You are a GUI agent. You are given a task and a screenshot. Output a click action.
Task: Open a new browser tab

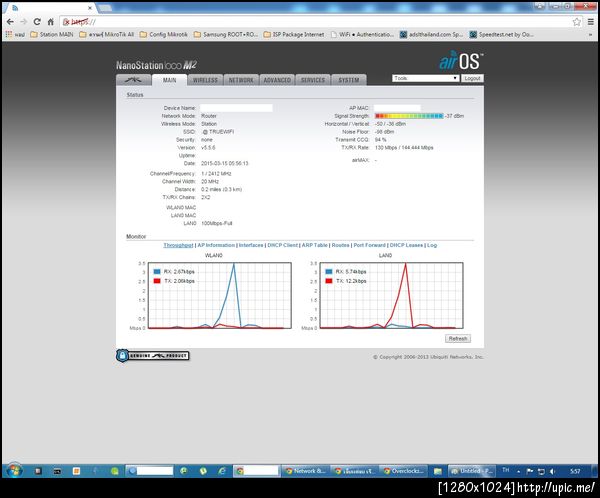point(106,8)
